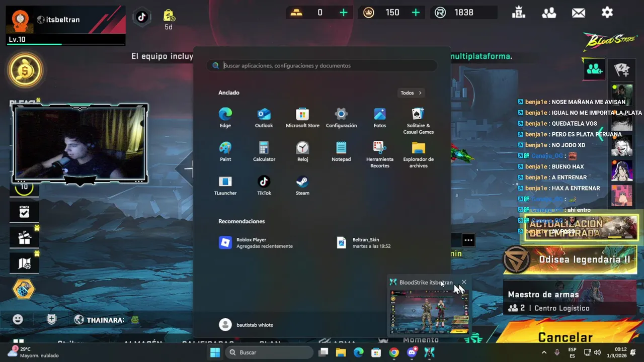
Task: Click the Windows Start button
Action: click(215, 352)
